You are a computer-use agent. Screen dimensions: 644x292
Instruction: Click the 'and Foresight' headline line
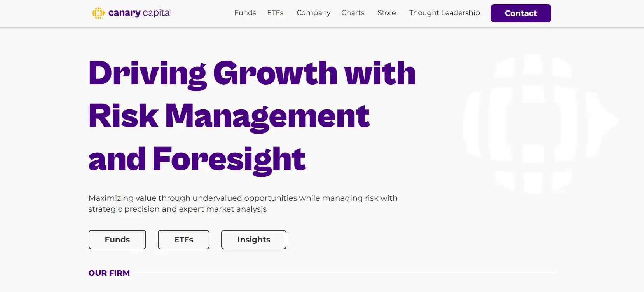(x=197, y=159)
